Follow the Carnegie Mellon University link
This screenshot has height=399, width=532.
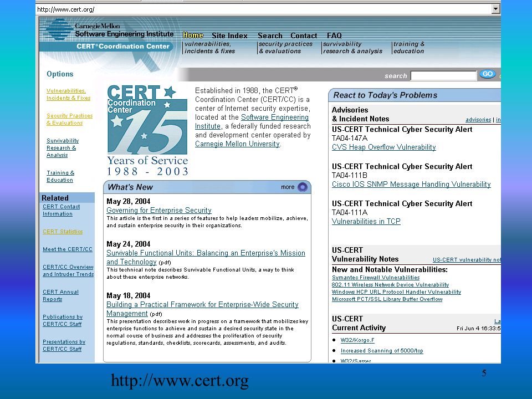coord(238,144)
